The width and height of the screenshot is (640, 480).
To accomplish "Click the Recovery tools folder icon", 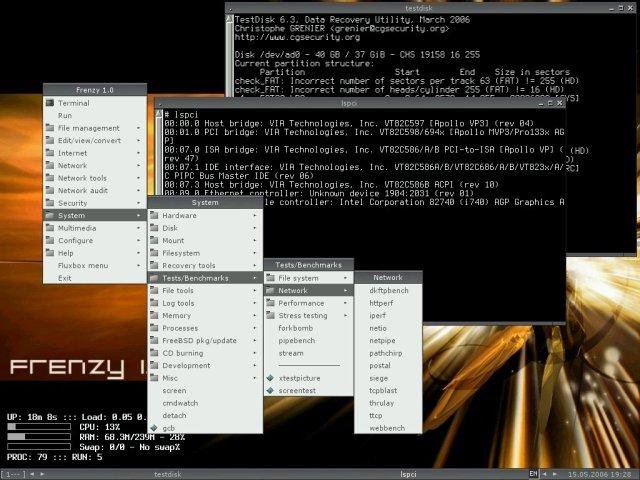I will (x=155, y=265).
